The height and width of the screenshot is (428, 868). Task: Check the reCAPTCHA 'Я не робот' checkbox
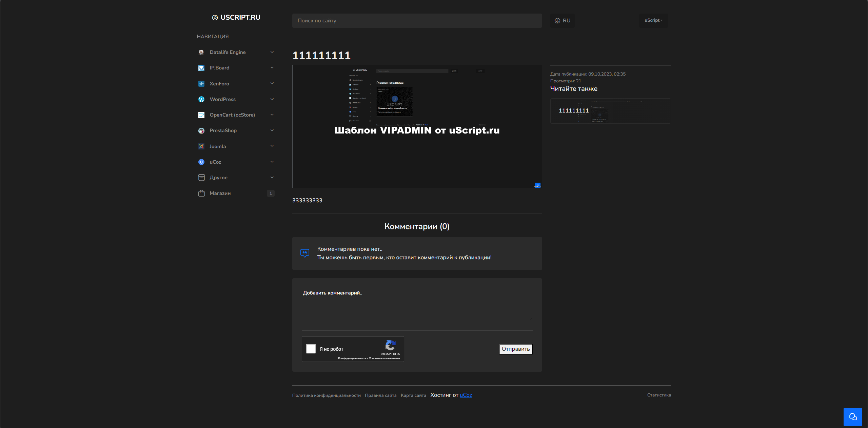coord(311,349)
